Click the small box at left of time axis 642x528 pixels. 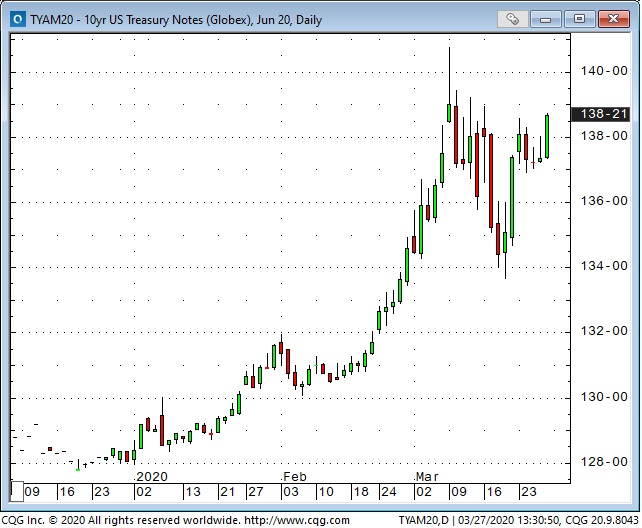pos(17,492)
